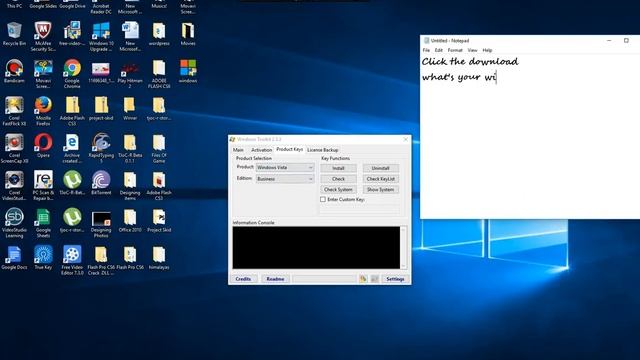This screenshot has height=360, width=640.
Task: Open PC Scan & Repair shortcut
Action: (x=43, y=186)
